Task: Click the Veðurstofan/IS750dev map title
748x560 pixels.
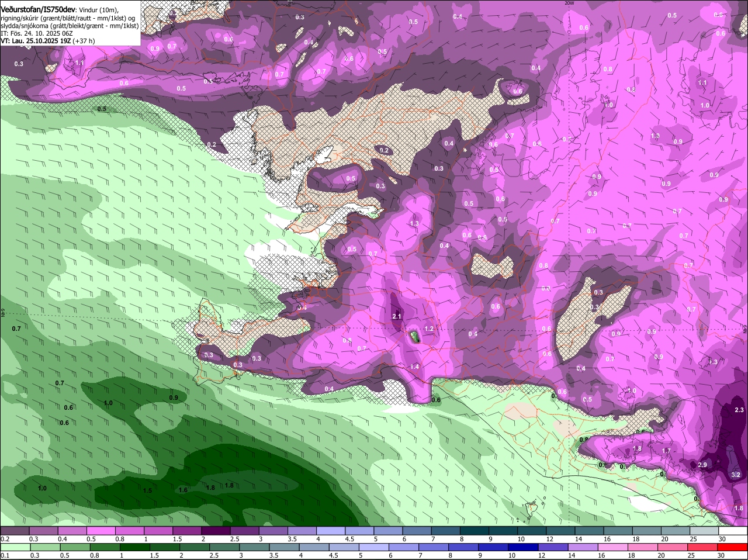Action: click(38, 9)
